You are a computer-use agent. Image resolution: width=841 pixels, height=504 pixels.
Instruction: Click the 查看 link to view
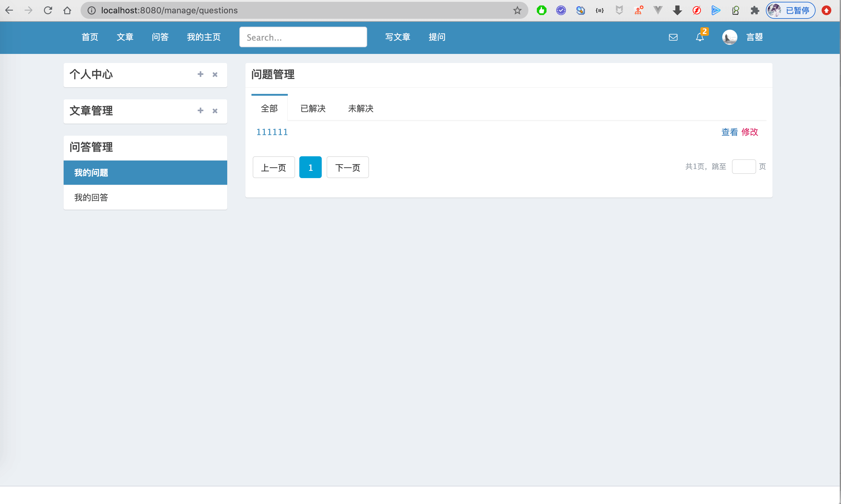coord(729,132)
